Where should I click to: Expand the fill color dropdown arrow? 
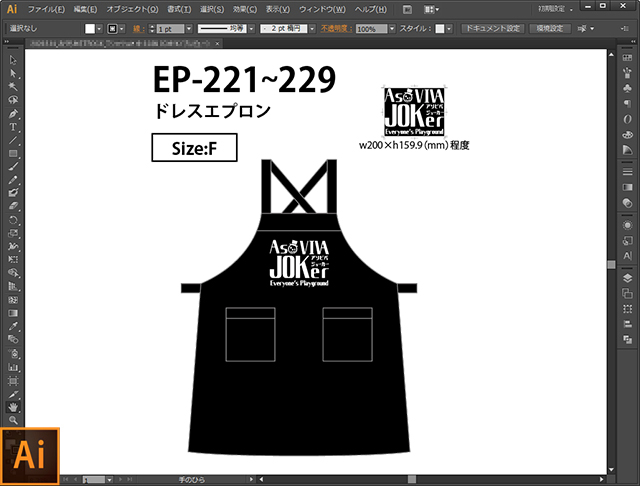point(99,29)
